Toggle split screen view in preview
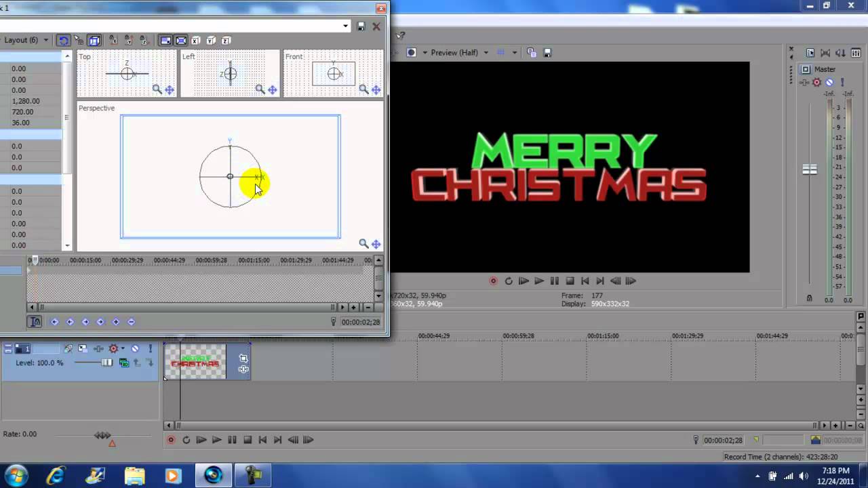The height and width of the screenshot is (488, 868). pos(411,52)
